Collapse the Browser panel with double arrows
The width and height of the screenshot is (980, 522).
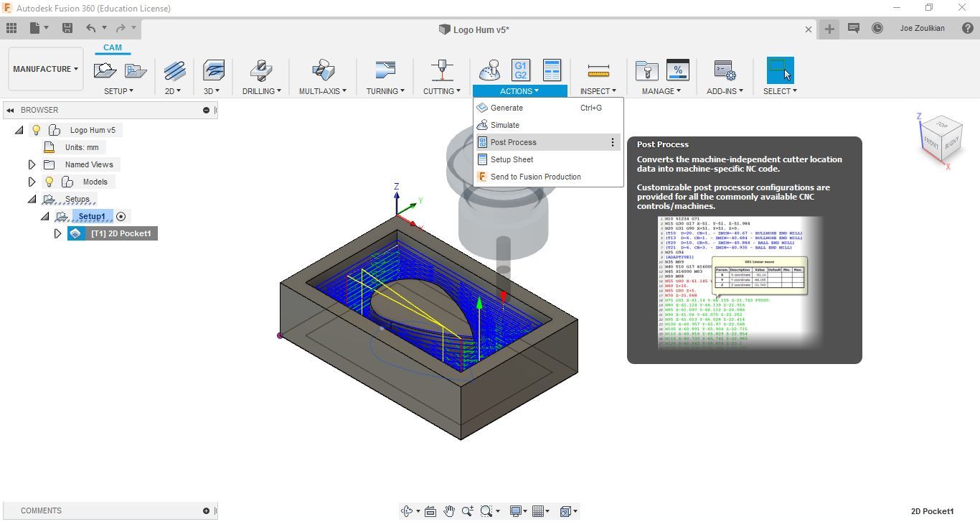11,110
